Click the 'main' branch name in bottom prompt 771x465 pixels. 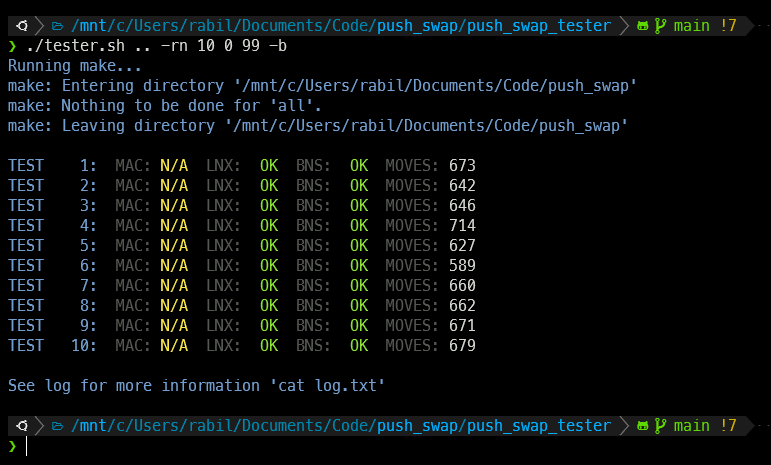click(x=691, y=426)
